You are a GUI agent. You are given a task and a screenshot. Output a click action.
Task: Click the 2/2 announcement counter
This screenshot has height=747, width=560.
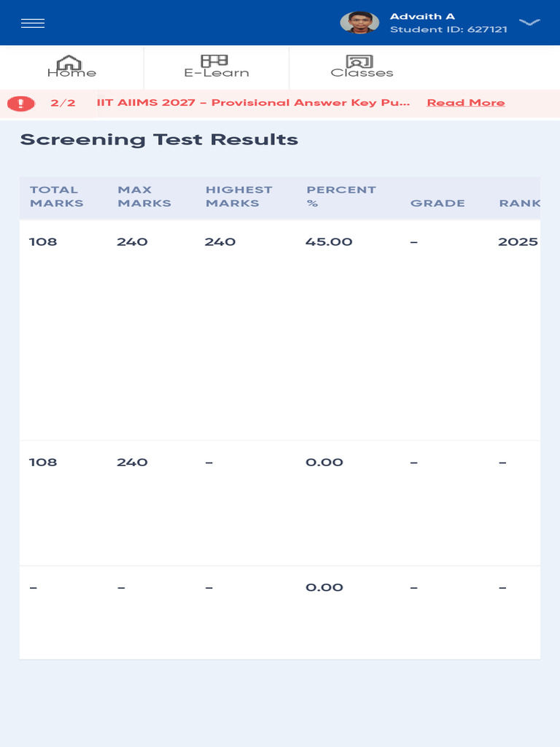pyautogui.click(x=63, y=103)
